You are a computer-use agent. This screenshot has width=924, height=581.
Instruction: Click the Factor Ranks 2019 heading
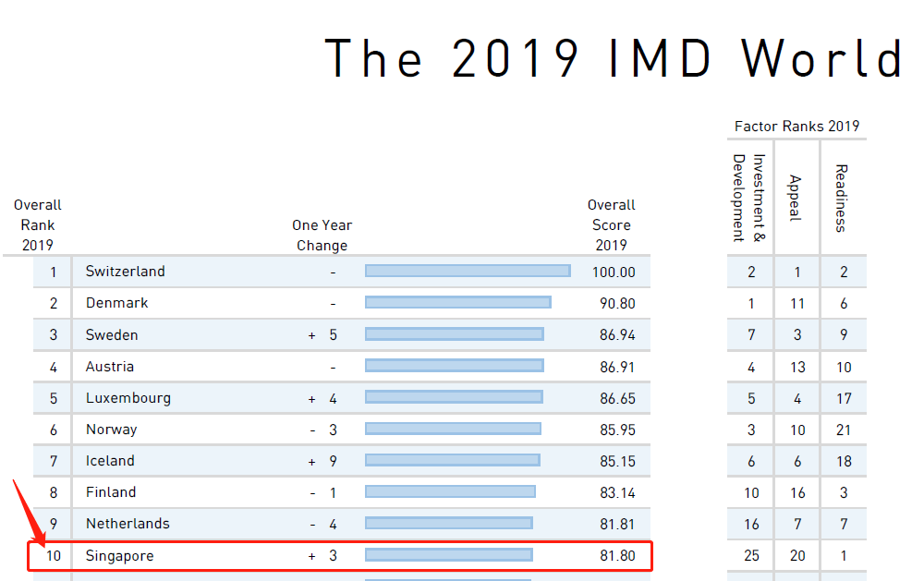pyautogui.click(x=796, y=127)
